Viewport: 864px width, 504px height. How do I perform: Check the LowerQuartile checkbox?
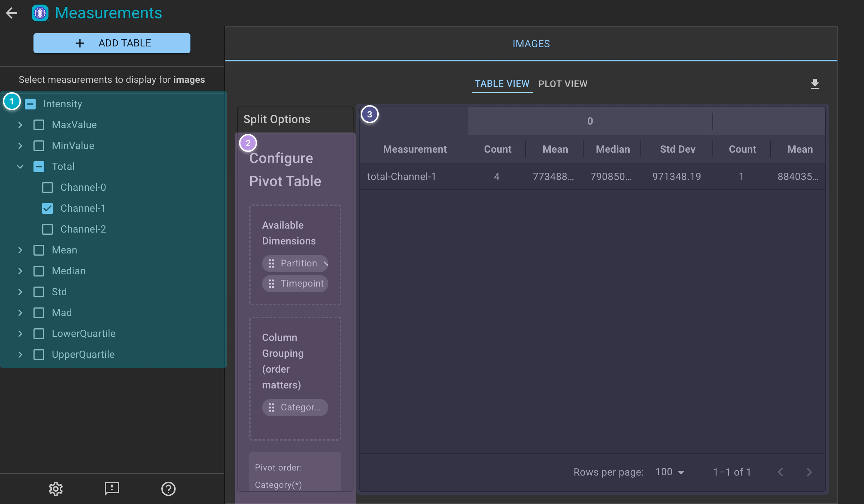coord(39,334)
